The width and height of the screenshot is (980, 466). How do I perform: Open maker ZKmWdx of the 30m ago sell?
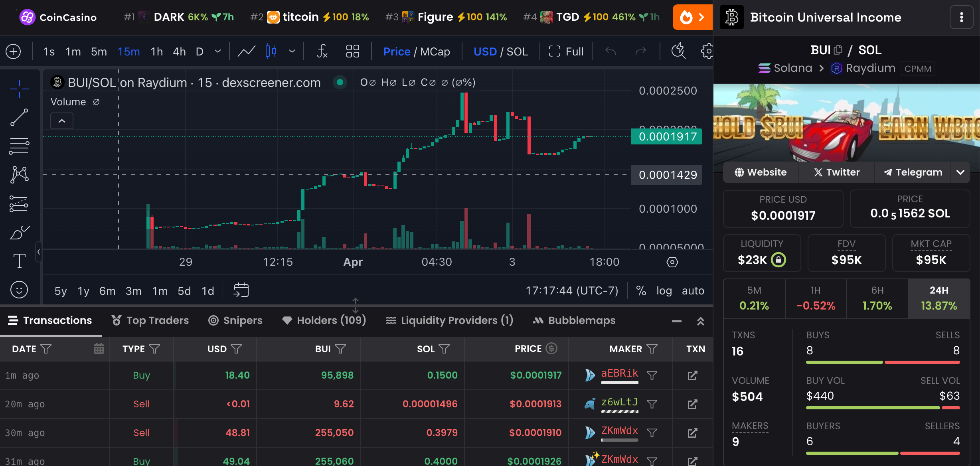click(x=619, y=431)
